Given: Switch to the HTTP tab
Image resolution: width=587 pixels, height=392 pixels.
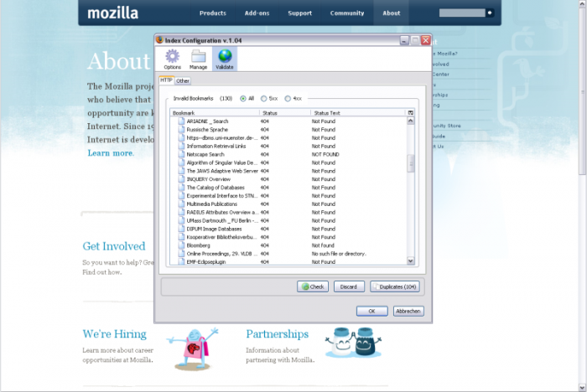Looking at the screenshot, I should pyautogui.click(x=166, y=80).
